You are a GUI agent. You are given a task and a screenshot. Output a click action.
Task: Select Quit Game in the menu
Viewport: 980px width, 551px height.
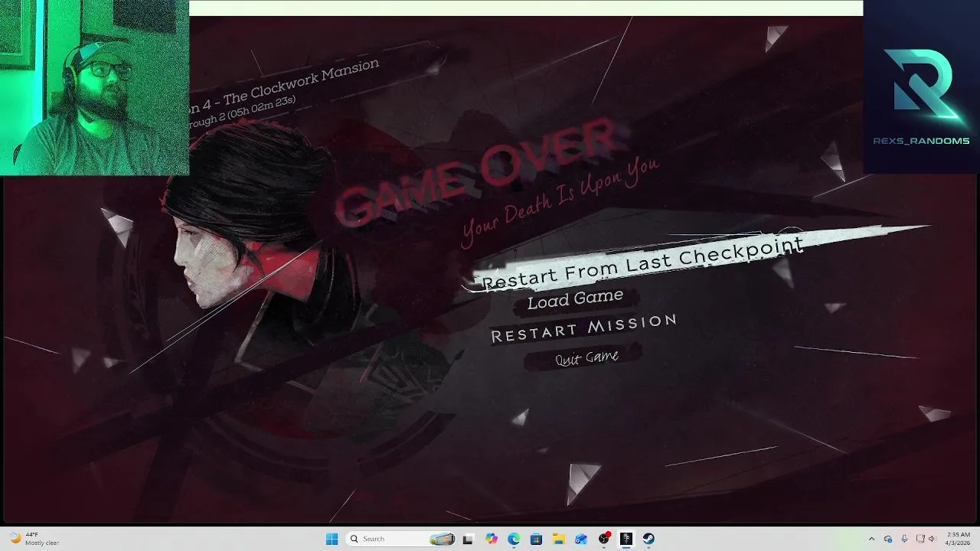(x=586, y=357)
